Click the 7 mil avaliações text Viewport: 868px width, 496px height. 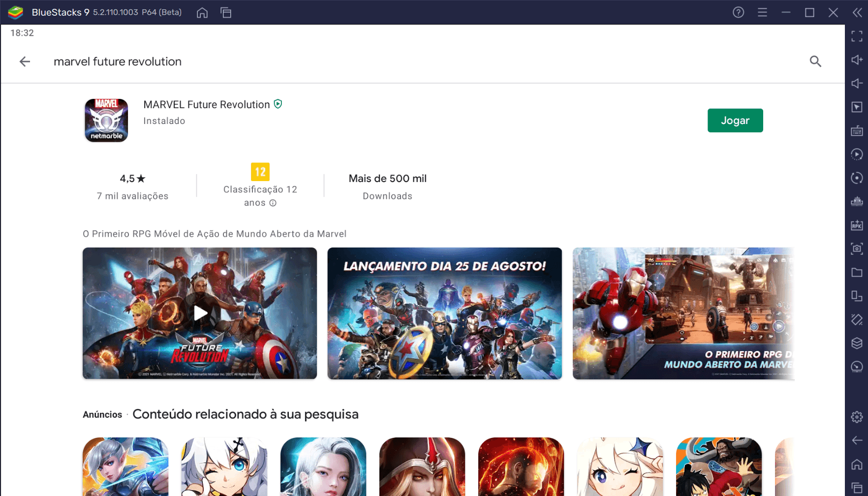pyautogui.click(x=132, y=196)
